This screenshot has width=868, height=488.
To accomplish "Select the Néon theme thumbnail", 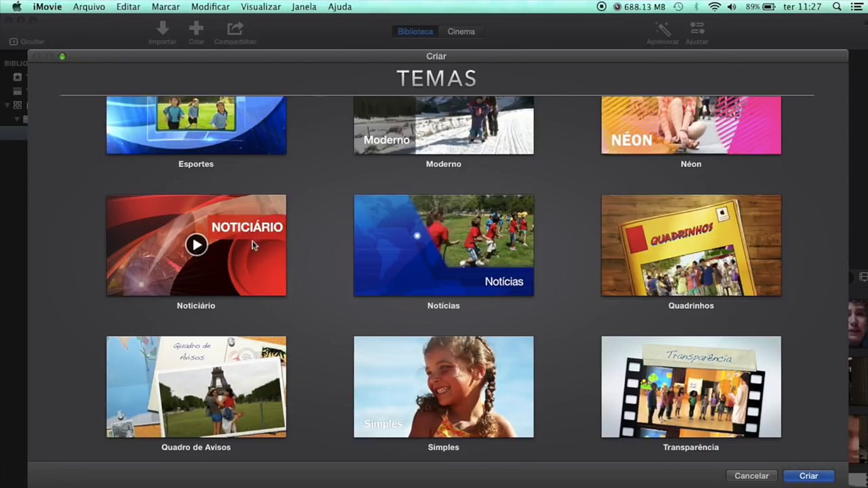I will click(x=691, y=125).
